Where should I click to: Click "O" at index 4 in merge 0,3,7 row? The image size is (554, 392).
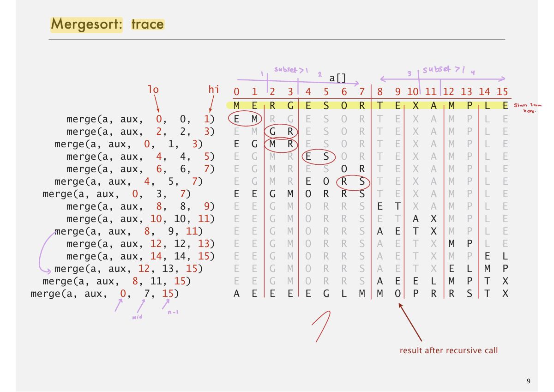[308, 194]
